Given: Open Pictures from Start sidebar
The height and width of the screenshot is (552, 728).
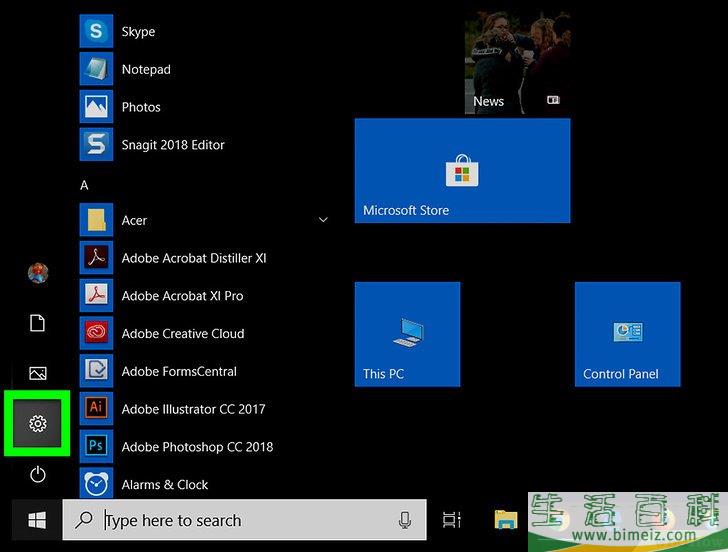Looking at the screenshot, I should pos(38,373).
